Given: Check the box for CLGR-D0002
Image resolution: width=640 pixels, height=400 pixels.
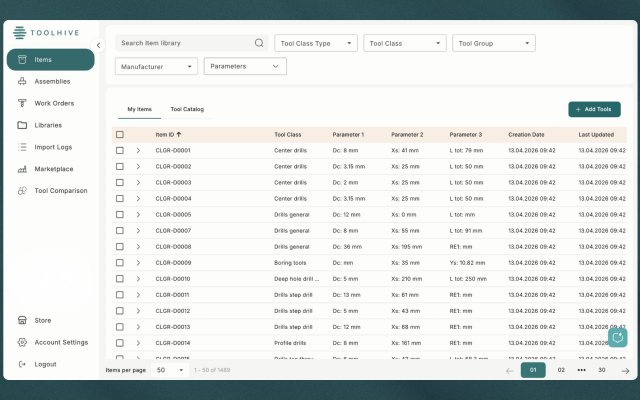Looking at the screenshot, I should coord(120,167).
